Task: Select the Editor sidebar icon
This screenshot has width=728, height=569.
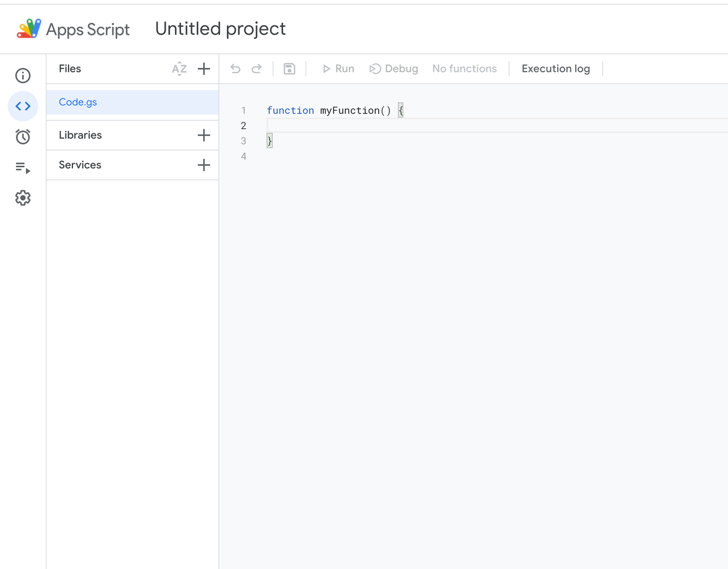Action: [23, 106]
